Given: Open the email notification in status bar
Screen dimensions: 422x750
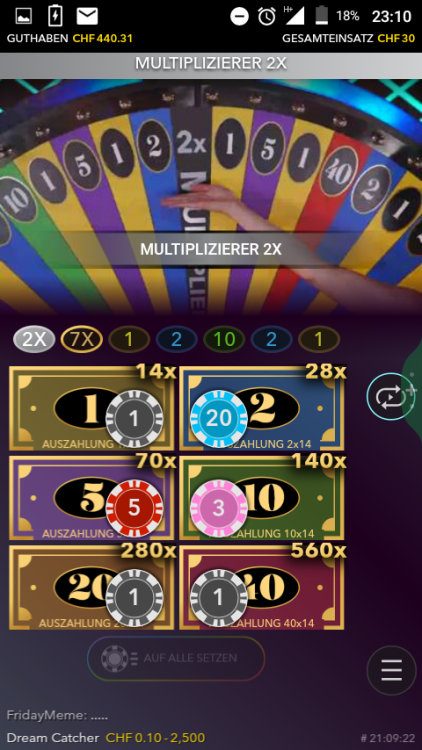Looking at the screenshot, I should [87, 16].
